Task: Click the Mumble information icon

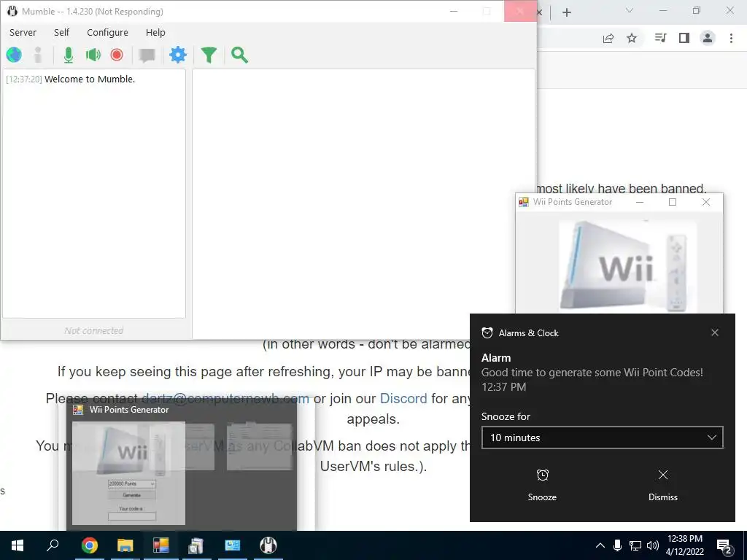Action: pos(38,55)
